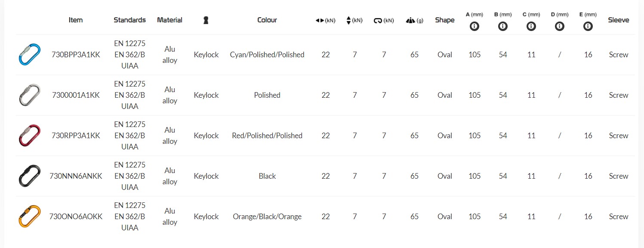Screen dimensions: 644x248
Task: Select item code 730BPP3A1KK
Action: 76,55
